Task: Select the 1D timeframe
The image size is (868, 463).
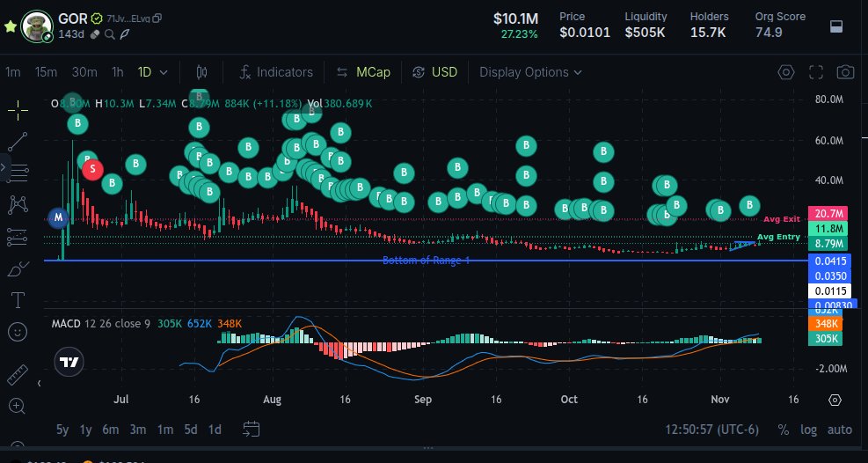Action: [x=144, y=72]
